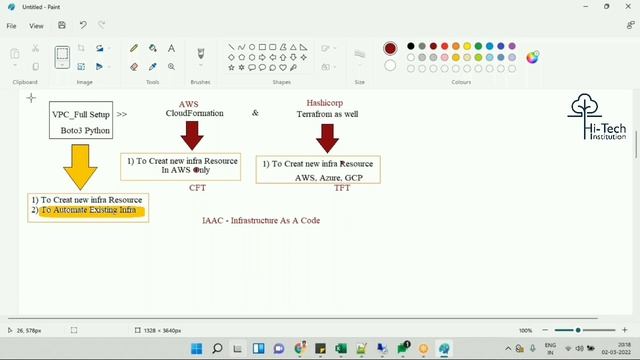The height and width of the screenshot is (360, 640).
Task: Click the Share icon in title area
Action: [x=630, y=25]
